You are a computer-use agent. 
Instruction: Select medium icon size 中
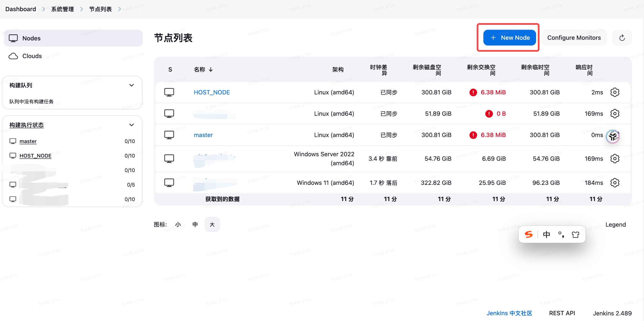tap(195, 225)
